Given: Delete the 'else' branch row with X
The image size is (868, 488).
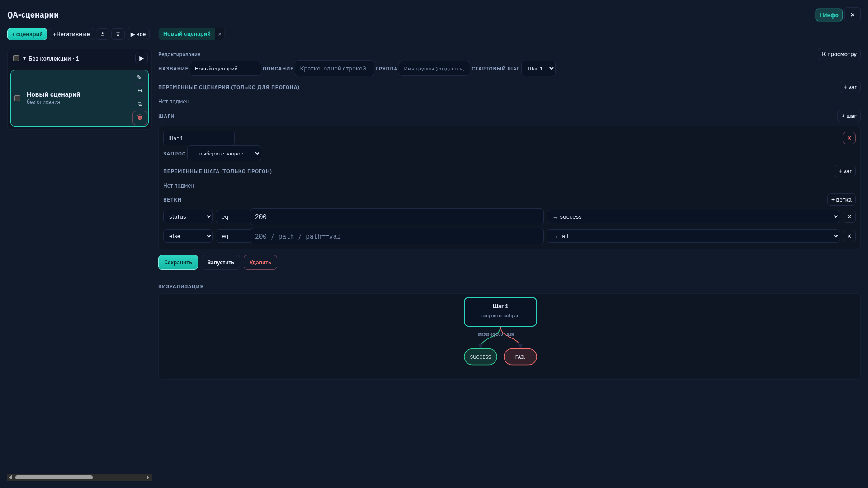Looking at the screenshot, I should tap(849, 236).
